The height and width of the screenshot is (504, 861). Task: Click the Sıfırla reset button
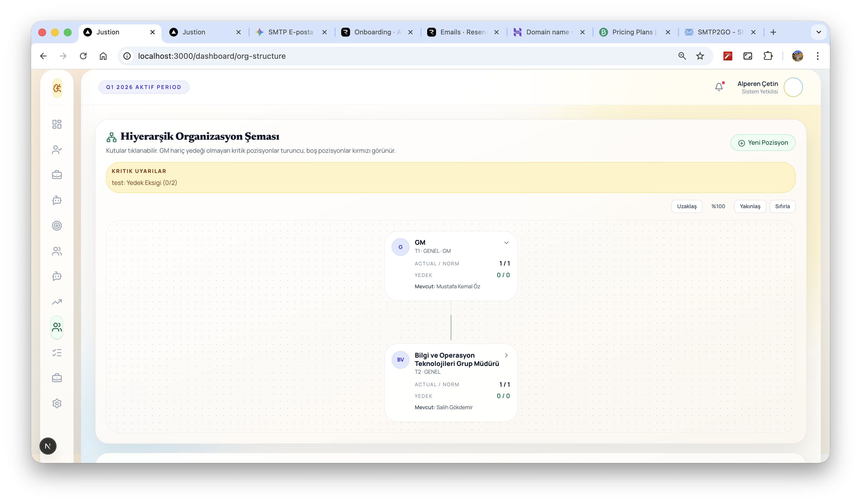pos(782,206)
